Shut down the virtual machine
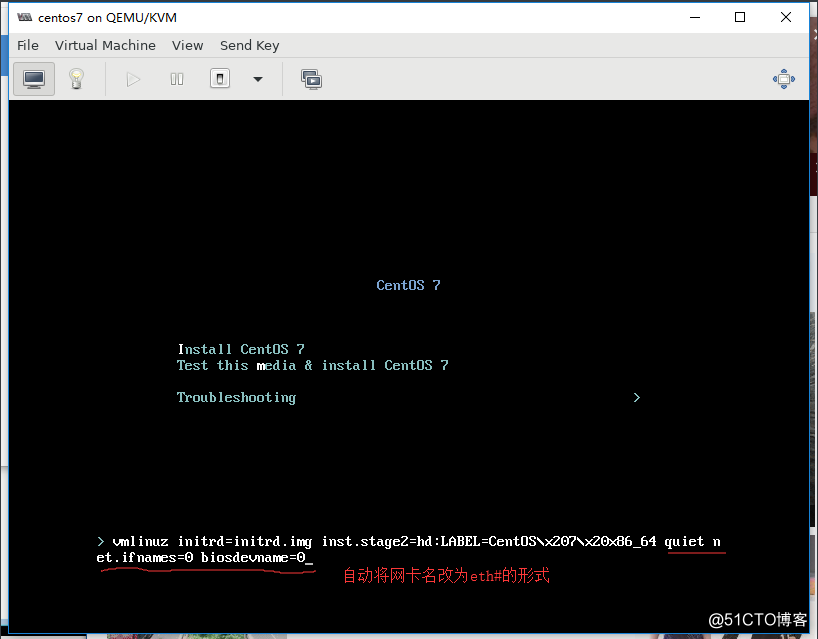Viewport: 818px width, 639px height. [x=220, y=79]
